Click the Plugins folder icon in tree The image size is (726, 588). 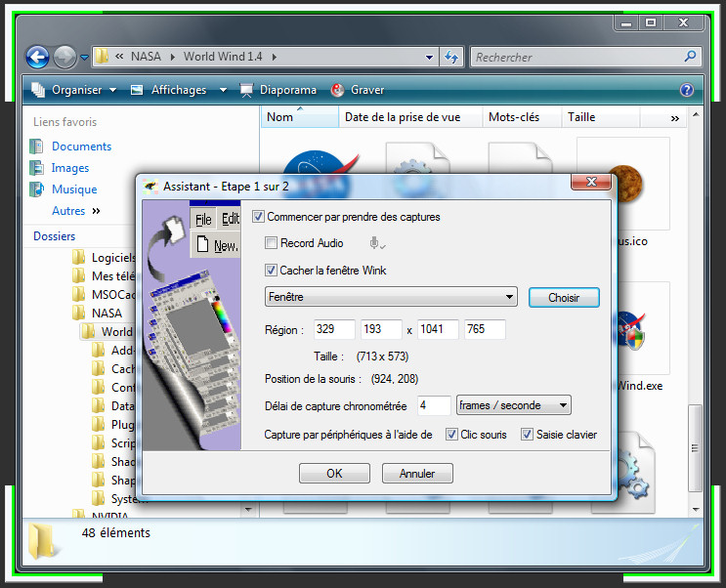pos(98,424)
